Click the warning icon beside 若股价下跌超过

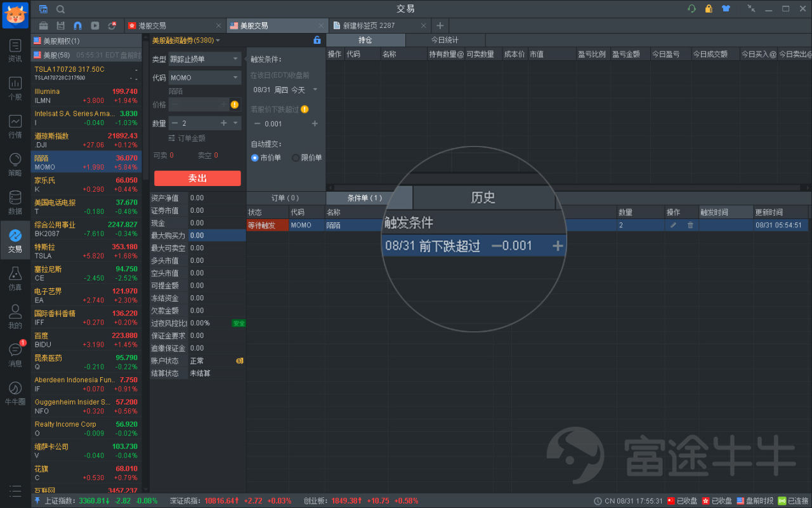pos(304,109)
